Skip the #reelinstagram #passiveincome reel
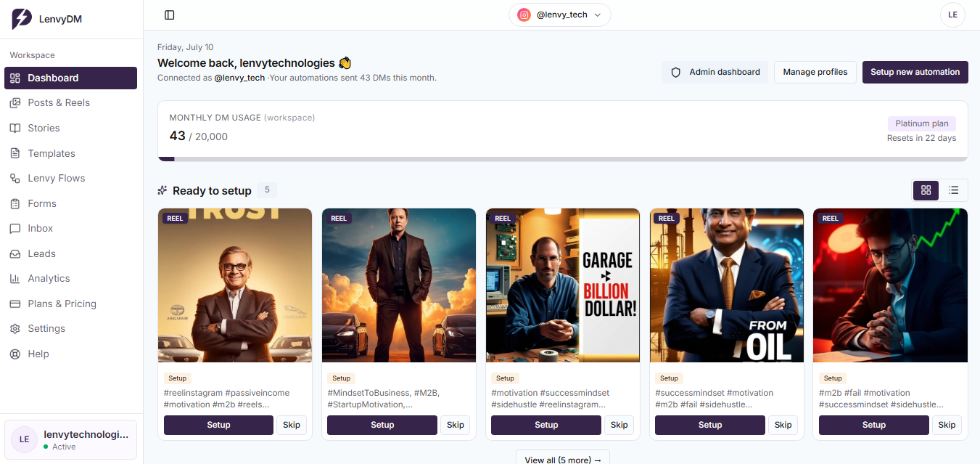Screen dimensions: 980x464 292,425
